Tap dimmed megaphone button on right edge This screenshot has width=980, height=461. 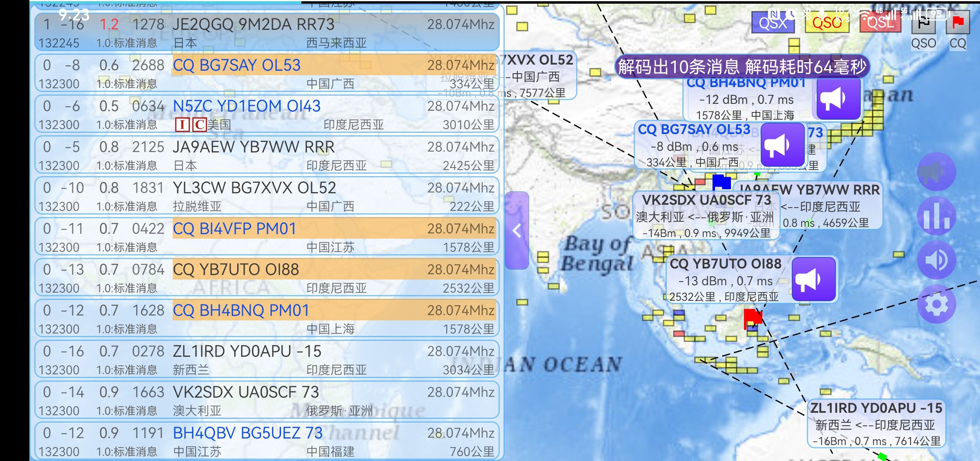pos(936,172)
